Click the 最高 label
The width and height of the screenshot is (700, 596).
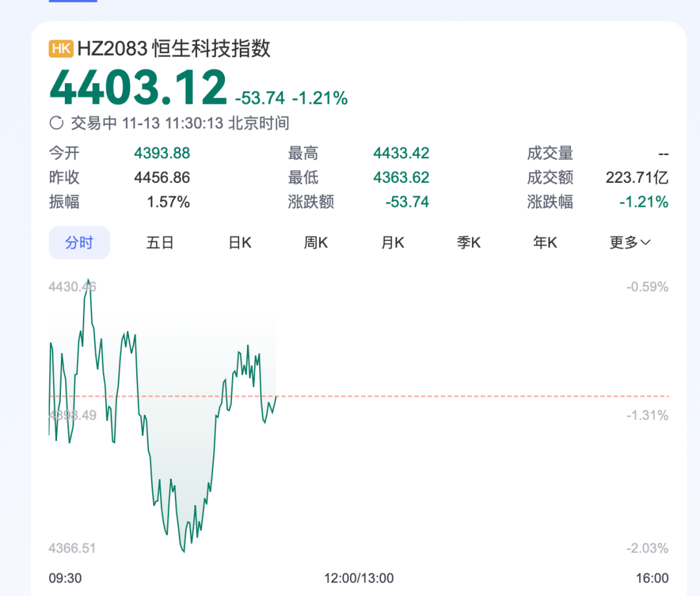click(303, 153)
